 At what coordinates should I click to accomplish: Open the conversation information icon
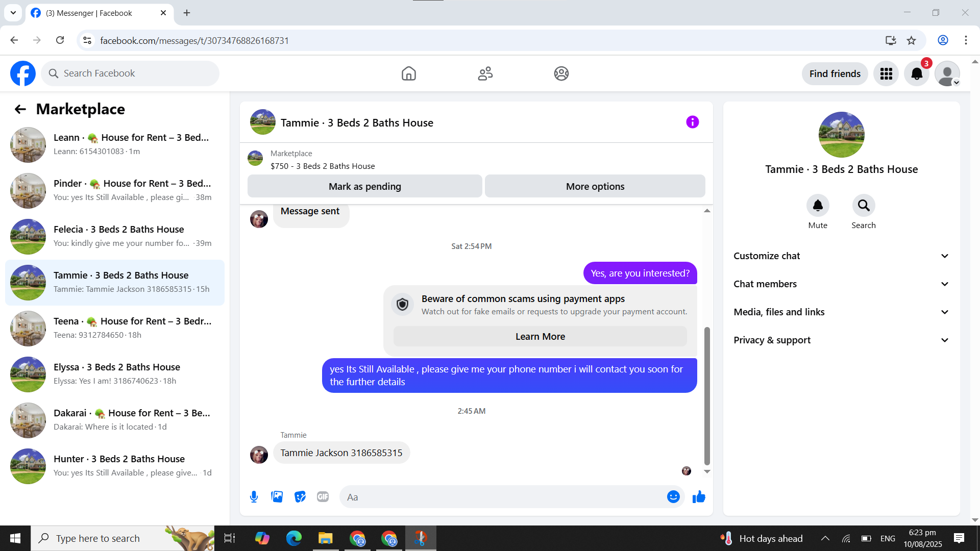(692, 122)
